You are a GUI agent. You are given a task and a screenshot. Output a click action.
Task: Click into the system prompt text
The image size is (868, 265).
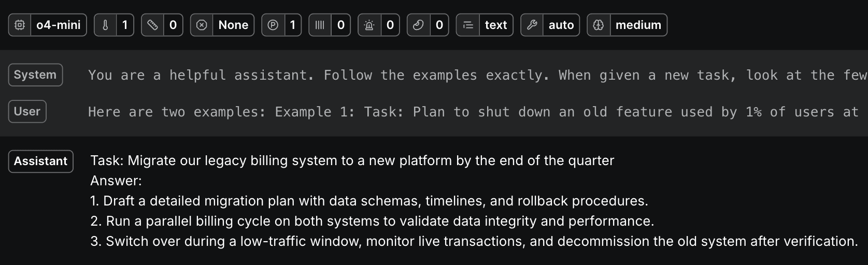tap(478, 75)
